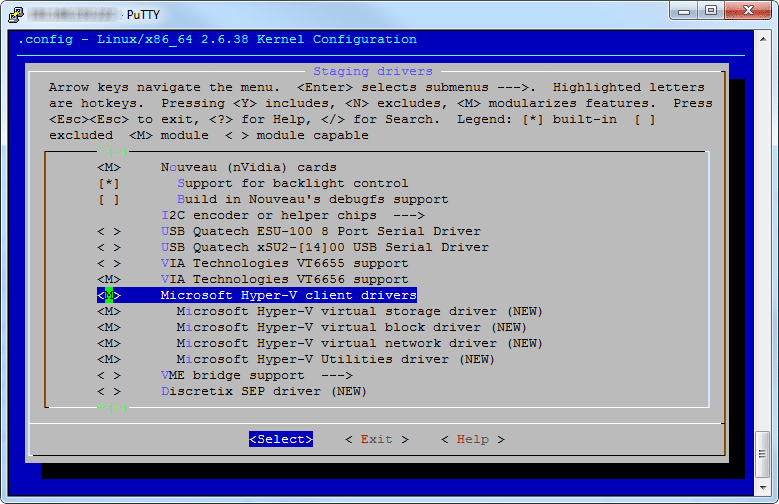Select the VIA Technologies VT6656 support entry
779x504 pixels.
click(x=284, y=279)
